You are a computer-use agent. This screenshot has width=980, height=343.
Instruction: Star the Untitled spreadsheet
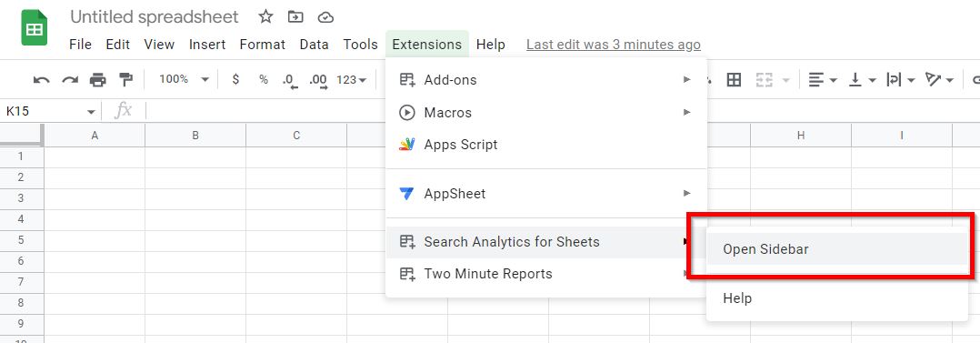coord(265,17)
